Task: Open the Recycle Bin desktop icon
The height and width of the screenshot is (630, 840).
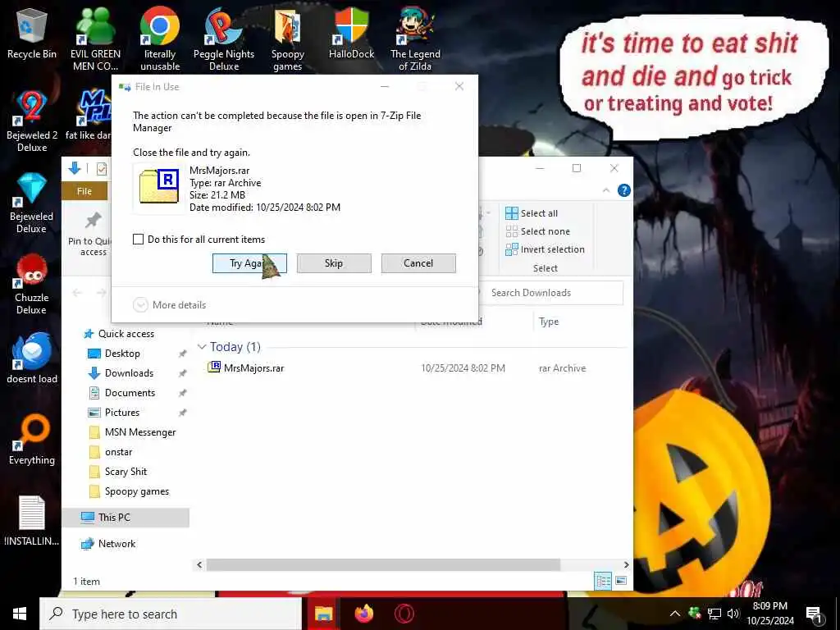Action: (x=32, y=33)
